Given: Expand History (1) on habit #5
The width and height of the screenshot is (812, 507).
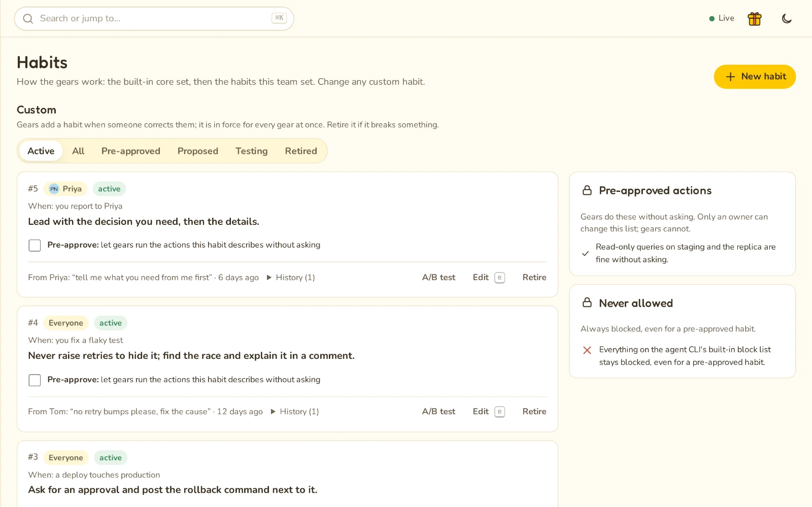Looking at the screenshot, I should 291,278.
